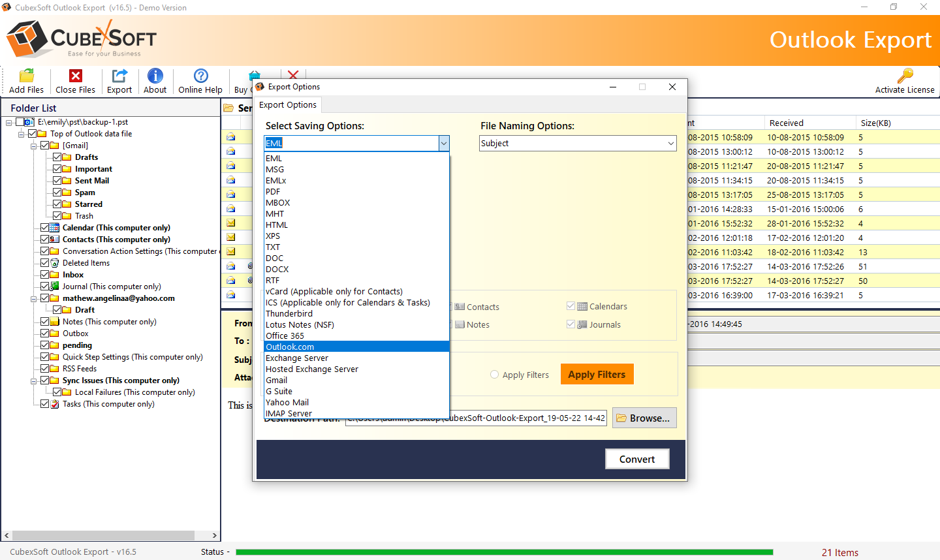
Task: Collapse the saving options dropdown arrow
Action: 443,144
